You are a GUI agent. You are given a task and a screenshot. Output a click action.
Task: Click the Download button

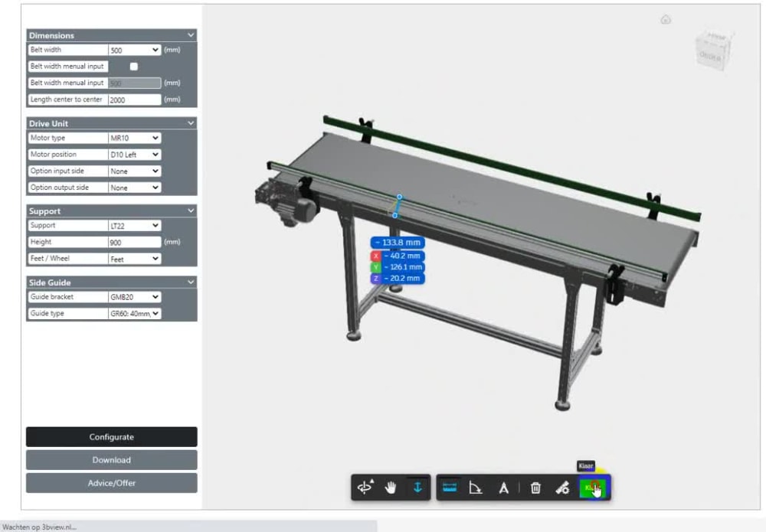[x=111, y=460]
